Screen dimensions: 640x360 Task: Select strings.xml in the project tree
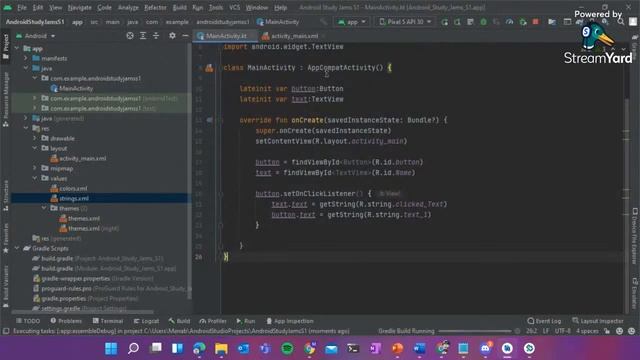point(74,198)
